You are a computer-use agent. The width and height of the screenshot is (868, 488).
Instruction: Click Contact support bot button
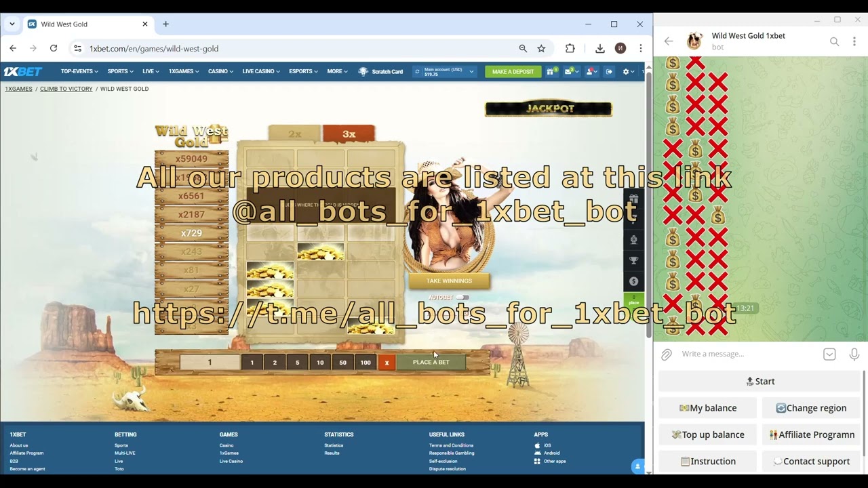[811, 462]
